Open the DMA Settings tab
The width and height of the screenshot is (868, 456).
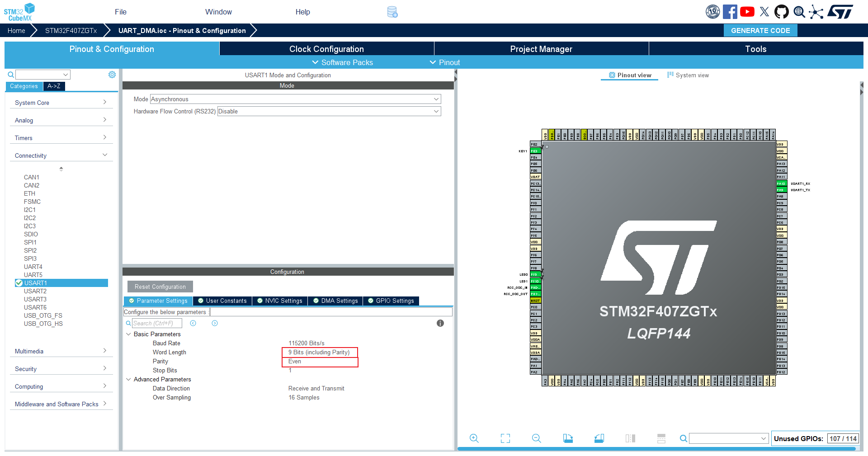(335, 301)
